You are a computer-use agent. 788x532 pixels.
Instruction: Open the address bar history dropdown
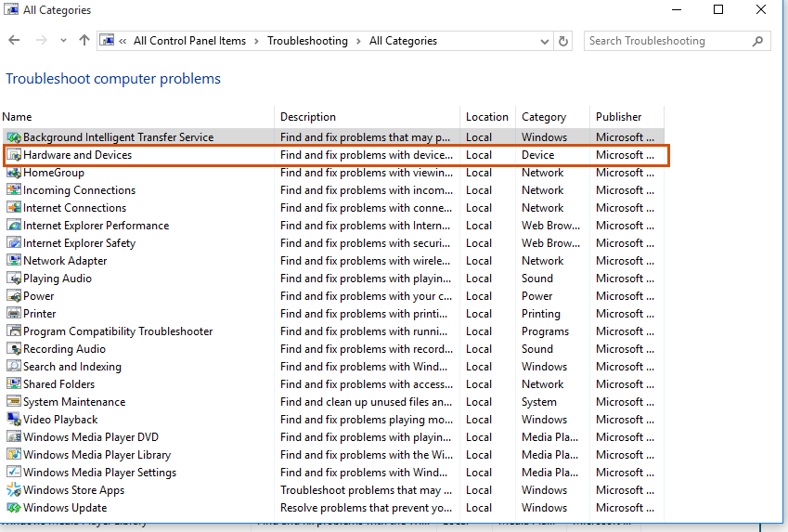[544, 41]
